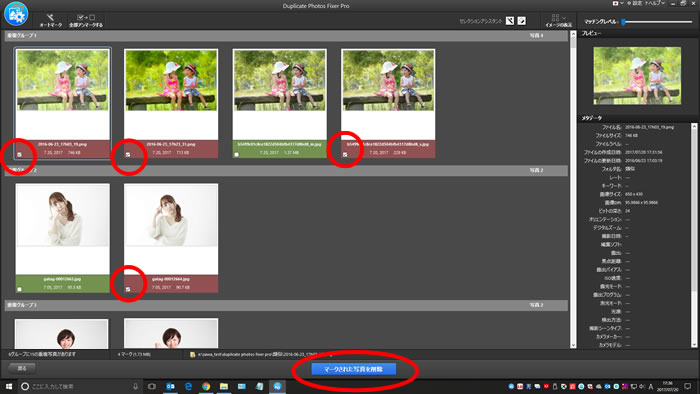700x394 pixels.
Task: Open the first Selection Assistant wand icon
Action: [510, 21]
